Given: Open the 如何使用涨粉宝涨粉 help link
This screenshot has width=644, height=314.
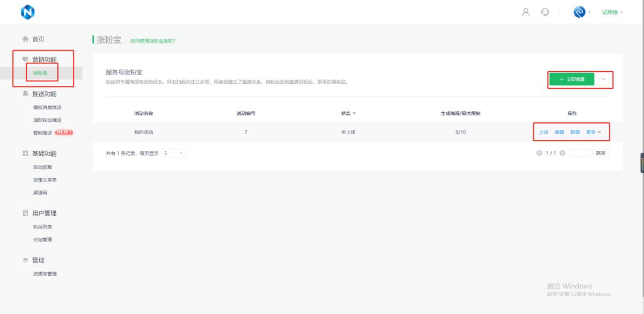Looking at the screenshot, I should pyautogui.click(x=153, y=40).
